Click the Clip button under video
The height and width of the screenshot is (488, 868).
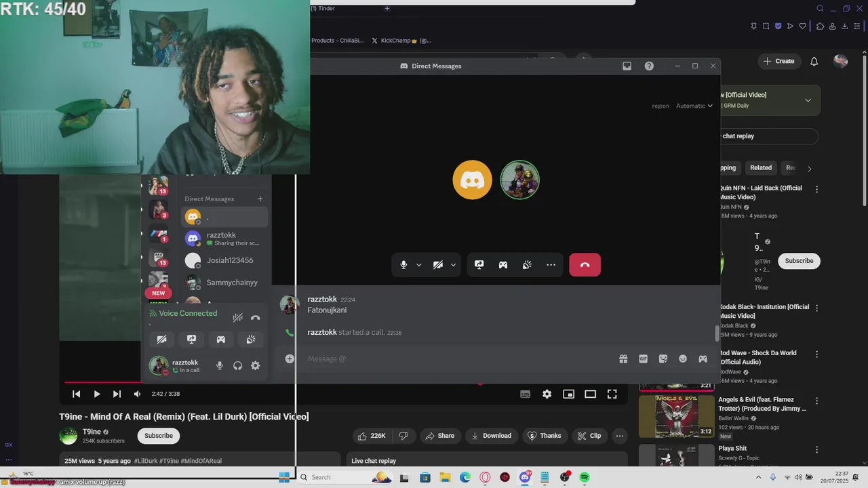[589, 436]
